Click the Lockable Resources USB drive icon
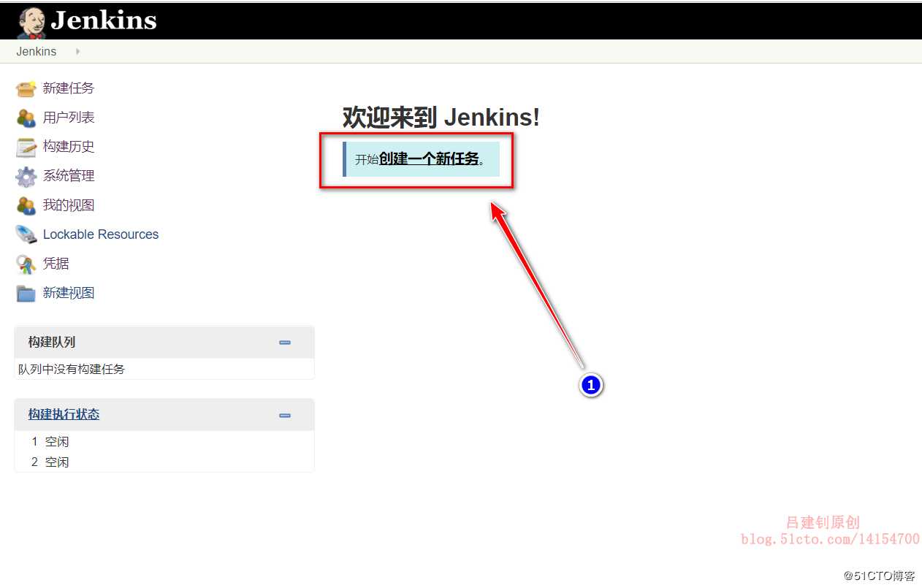 [x=26, y=234]
